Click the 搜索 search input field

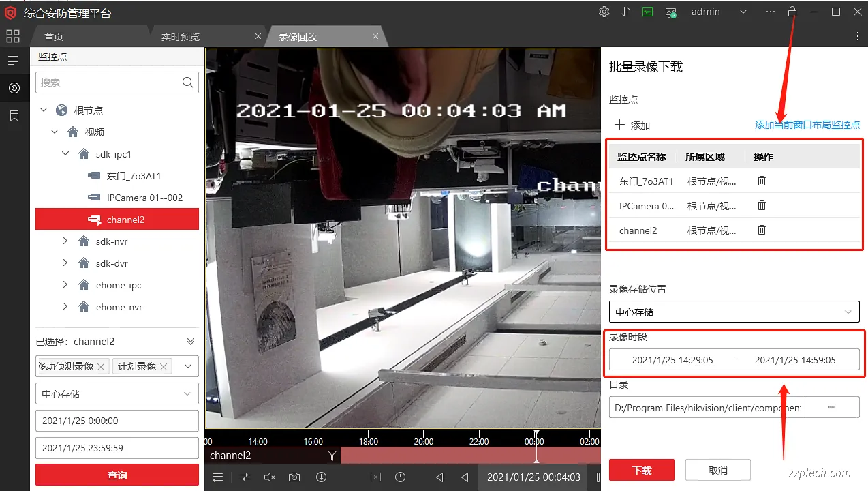coord(109,82)
